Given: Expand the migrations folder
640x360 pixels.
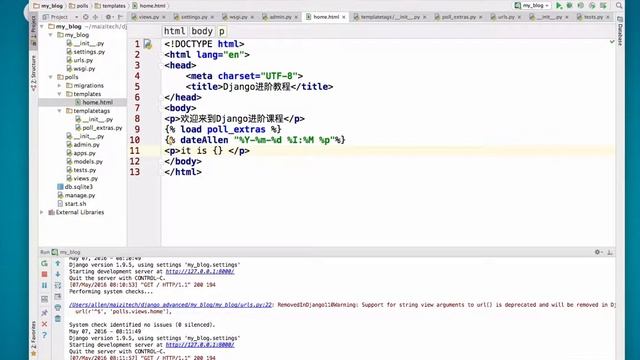Looking at the screenshot, I should 60,86.
